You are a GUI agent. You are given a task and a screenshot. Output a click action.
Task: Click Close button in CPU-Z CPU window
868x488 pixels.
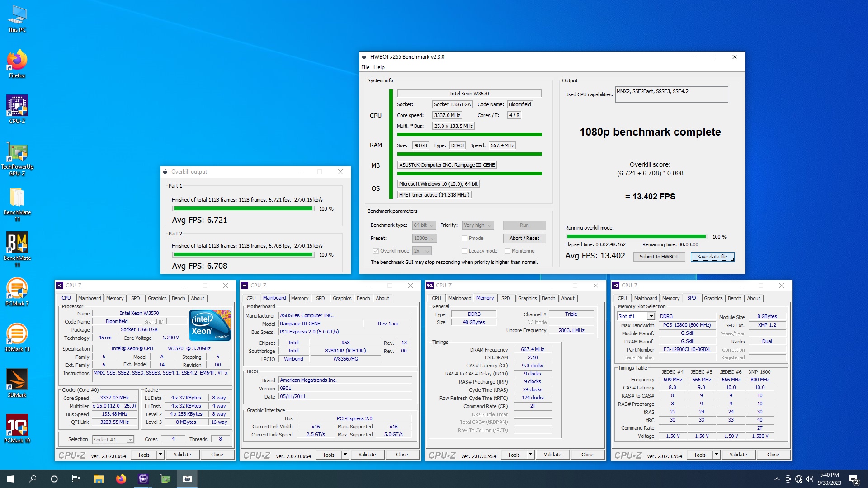(x=217, y=455)
